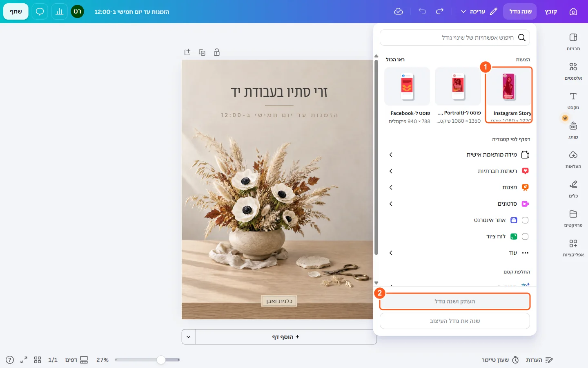This screenshot has height=368, width=588.
Task: Open the File (קובץ) menu
Action: [x=551, y=11]
